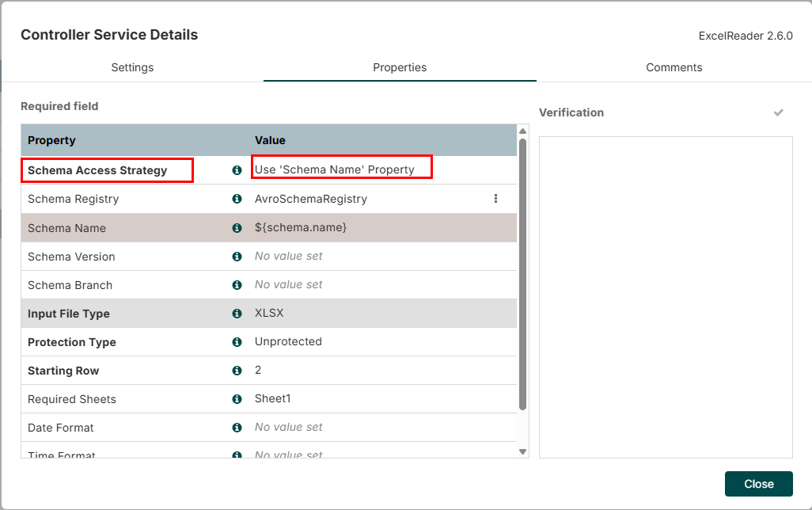Select the Required Sheets label
This screenshot has height=510, width=812.
[x=72, y=399]
